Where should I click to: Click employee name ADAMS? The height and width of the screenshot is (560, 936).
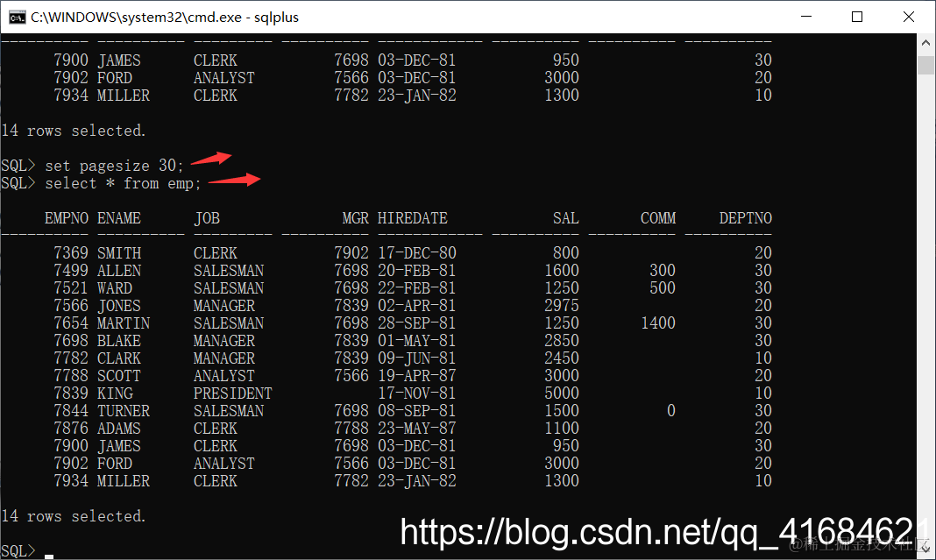(x=119, y=429)
